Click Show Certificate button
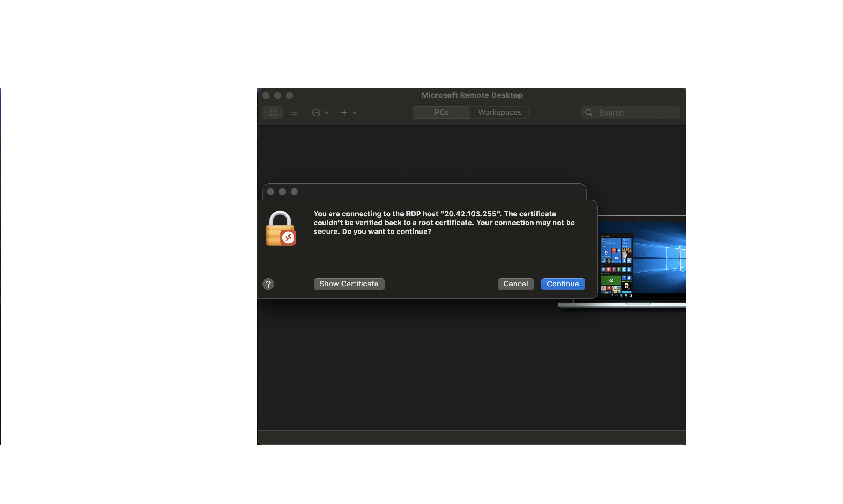Viewport: 843px width, 504px height. 349,284
